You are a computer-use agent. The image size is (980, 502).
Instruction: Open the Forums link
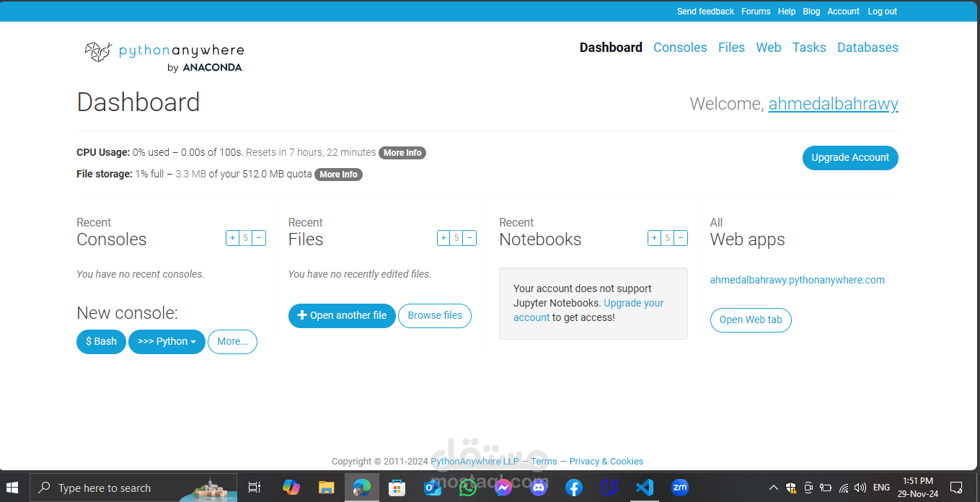756,12
